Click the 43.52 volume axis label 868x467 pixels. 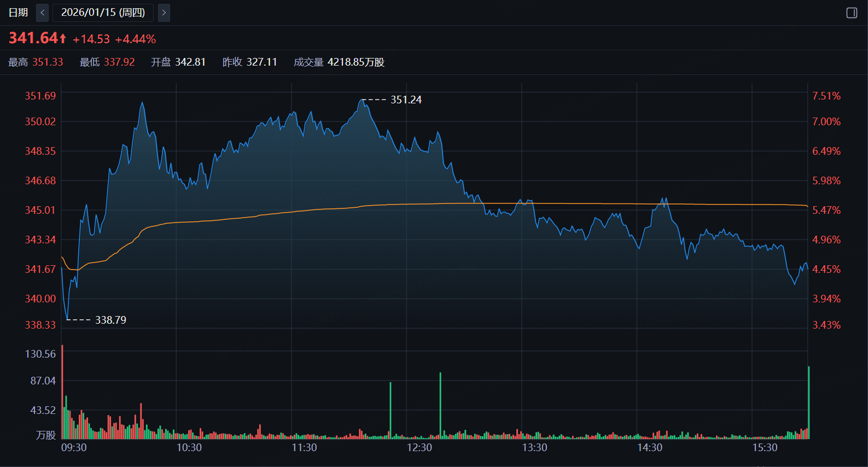(x=43, y=410)
